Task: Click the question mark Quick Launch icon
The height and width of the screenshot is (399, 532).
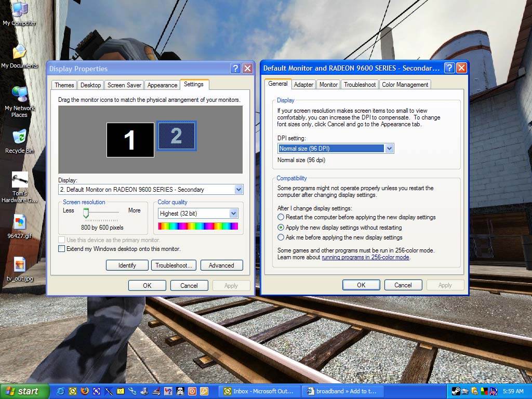Action: coord(168,391)
